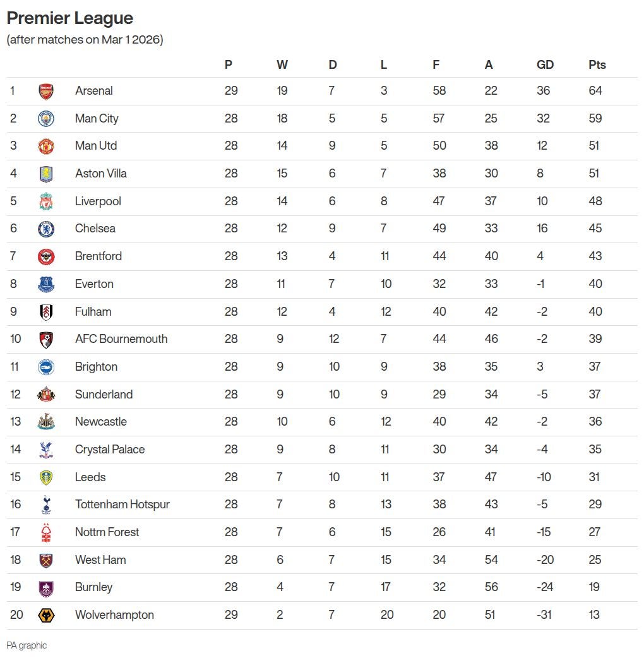The width and height of the screenshot is (644, 658).
Task: Click the Everton crest icon
Action: (46, 284)
